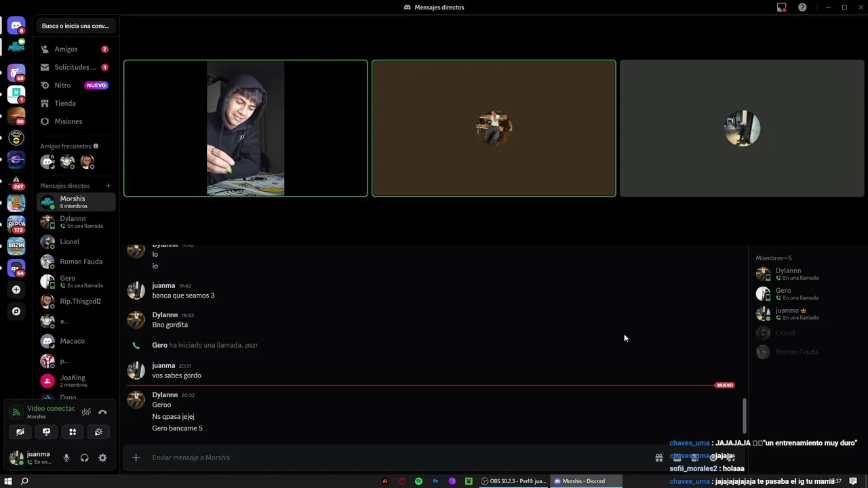Create new DM with plus icon
The height and width of the screenshot is (488, 868).
(x=108, y=186)
